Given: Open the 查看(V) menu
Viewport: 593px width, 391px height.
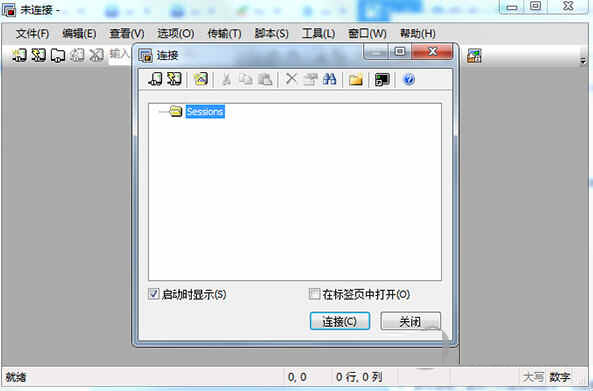Looking at the screenshot, I should click(x=127, y=34).
